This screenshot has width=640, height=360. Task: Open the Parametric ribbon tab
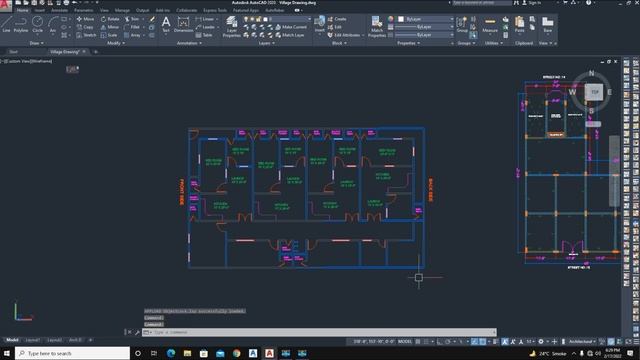[x=83, y=10]
